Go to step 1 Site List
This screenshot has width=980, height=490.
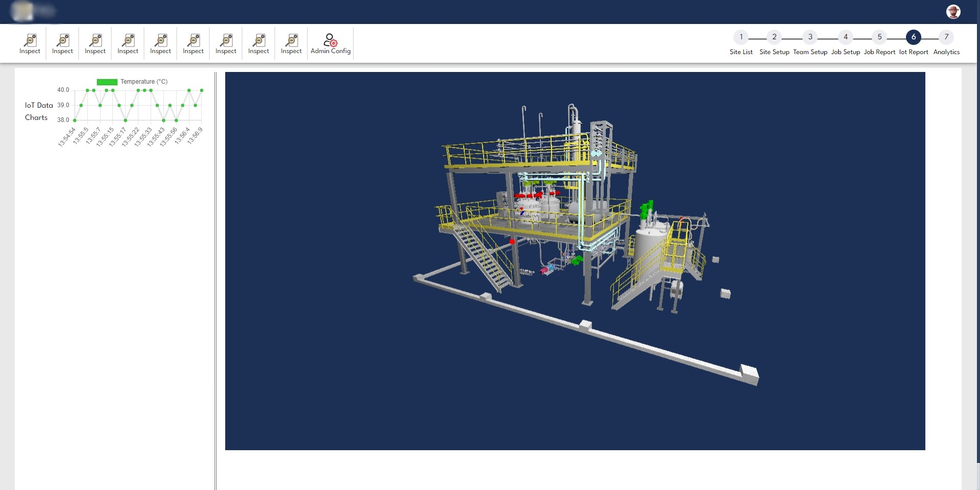(741, 43)
